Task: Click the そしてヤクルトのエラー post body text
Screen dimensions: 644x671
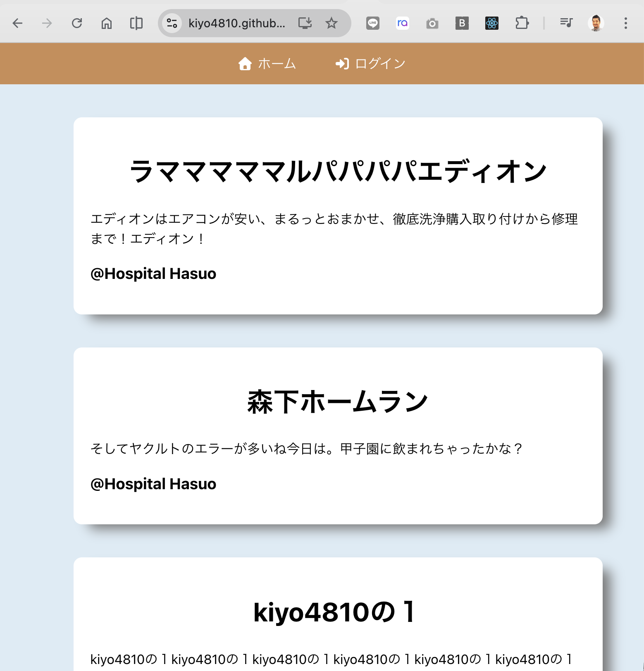Action: click(307, 448)
